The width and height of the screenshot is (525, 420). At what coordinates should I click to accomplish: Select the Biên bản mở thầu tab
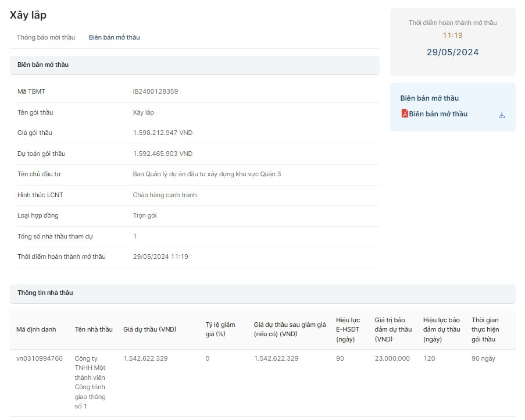[114, 37]
